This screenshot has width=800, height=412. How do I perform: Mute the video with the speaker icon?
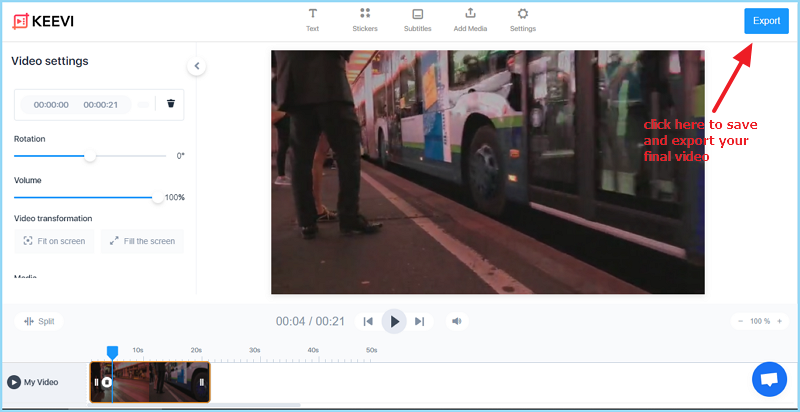click(456, 321)
